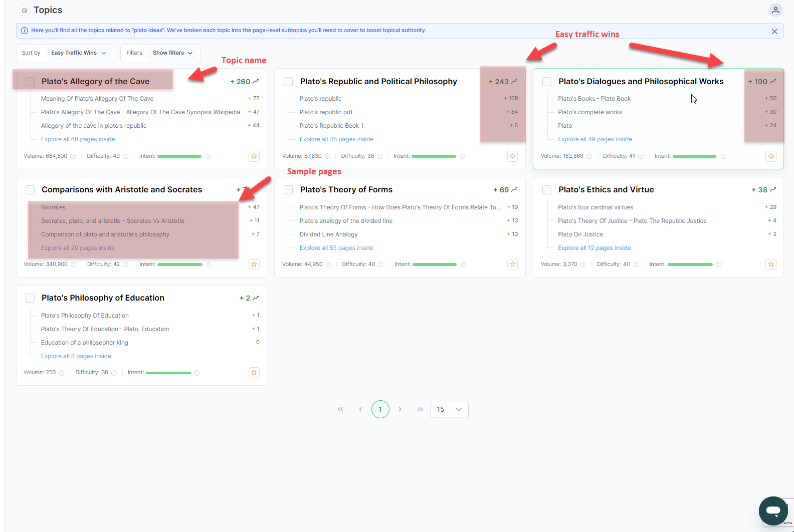Star the Plato's Allegory of the Cave topic
This screenshot has height=532, width=794.
coord(254,156)
